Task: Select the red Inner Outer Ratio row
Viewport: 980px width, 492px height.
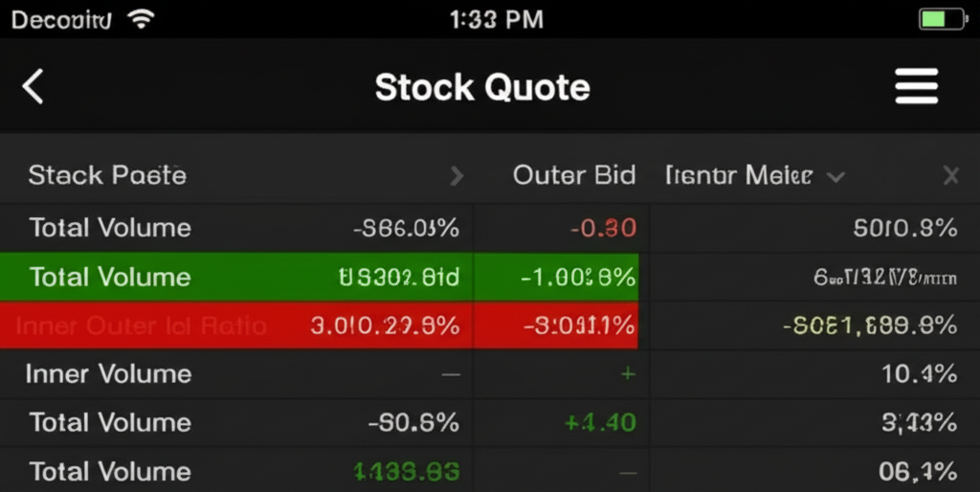Action: (x=142, y=325)
